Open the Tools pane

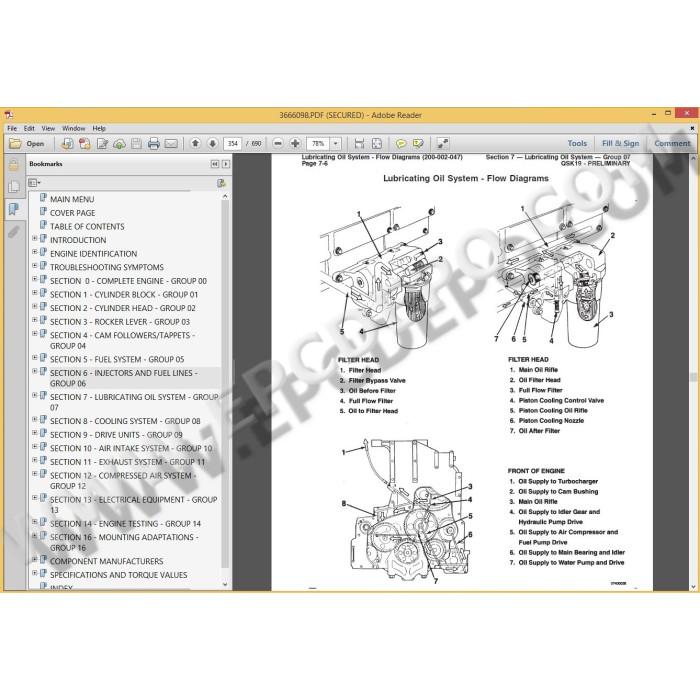pyautogui.click(x=577, y=143)
